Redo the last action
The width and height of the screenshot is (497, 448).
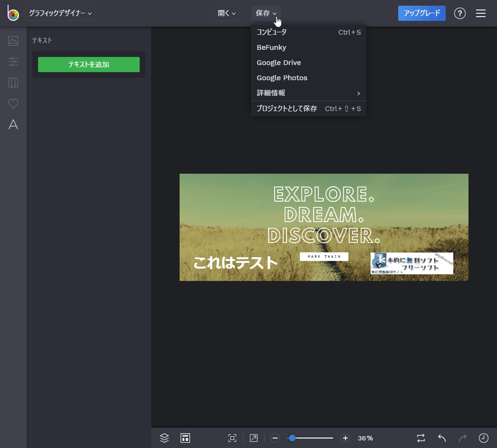(463, 438)
